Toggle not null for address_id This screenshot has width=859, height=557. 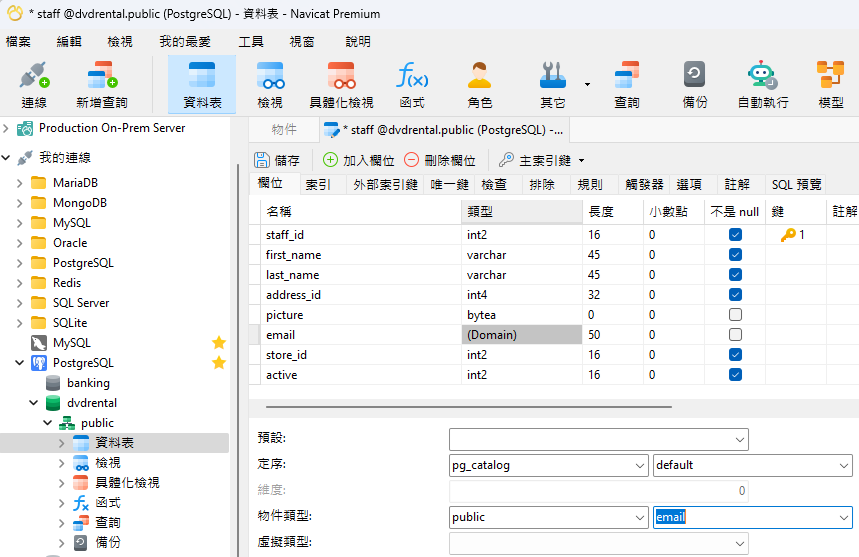735,295
